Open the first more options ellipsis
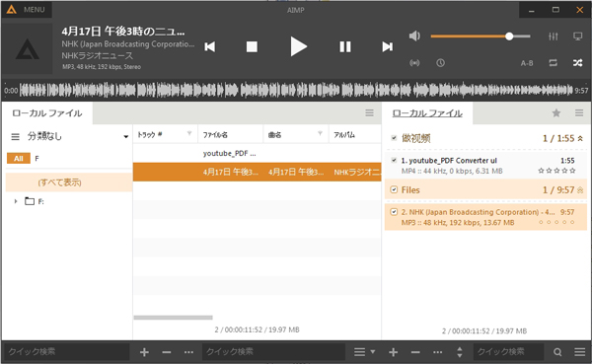The width and height of the screenshot is (592, 364). pos(188,352)
